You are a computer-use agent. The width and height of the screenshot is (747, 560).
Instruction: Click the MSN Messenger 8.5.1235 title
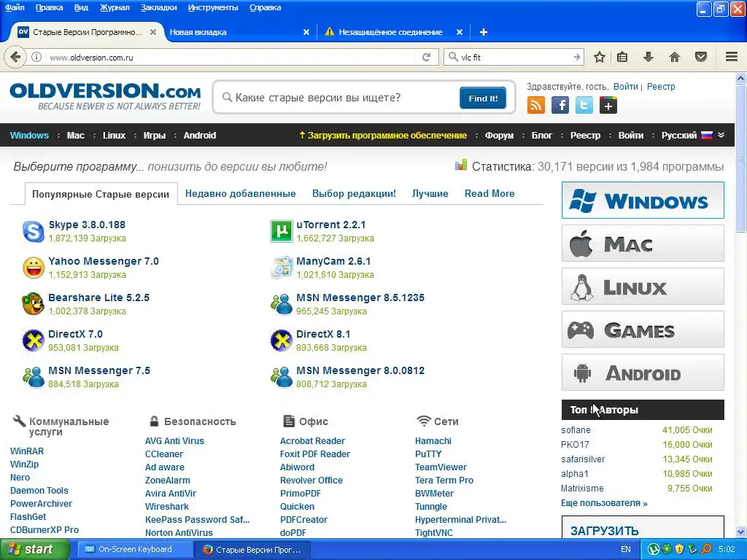coord(360,297)
